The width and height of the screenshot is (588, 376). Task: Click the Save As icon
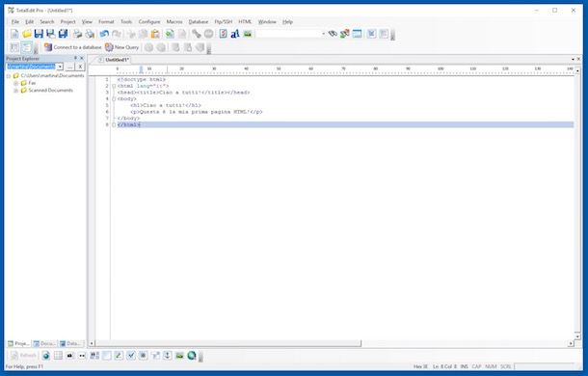coord(51,34)
